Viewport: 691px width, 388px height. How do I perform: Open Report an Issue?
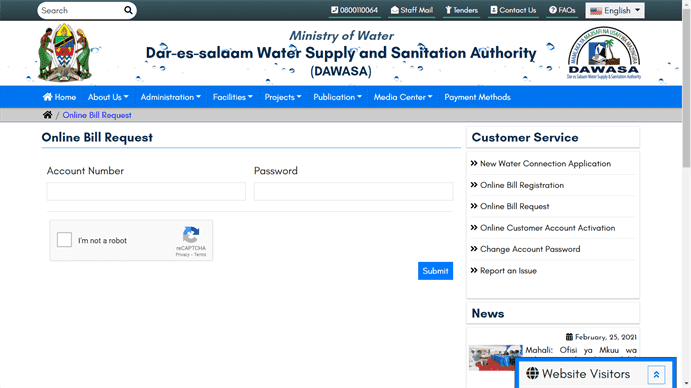pos(508,271)
